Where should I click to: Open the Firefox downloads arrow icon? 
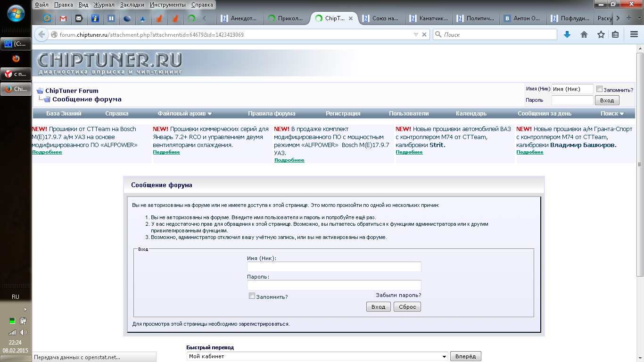point(567,34)
